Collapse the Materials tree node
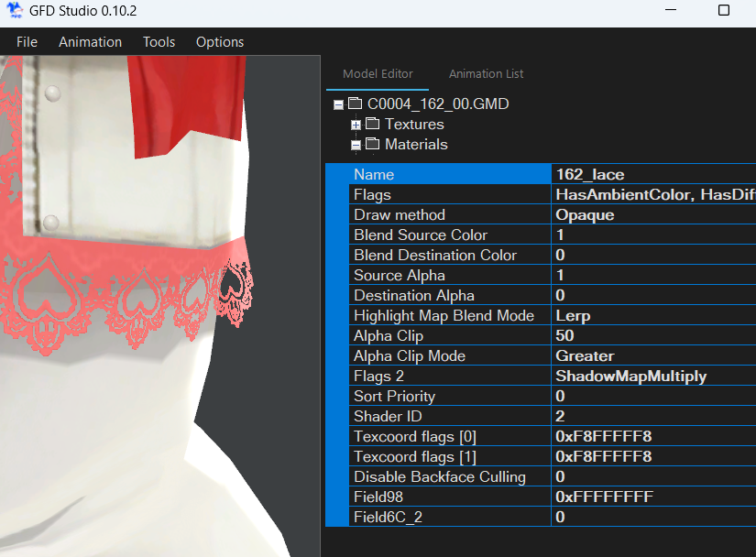Screen dimensions: 756x557 click(x=356, y=144)
